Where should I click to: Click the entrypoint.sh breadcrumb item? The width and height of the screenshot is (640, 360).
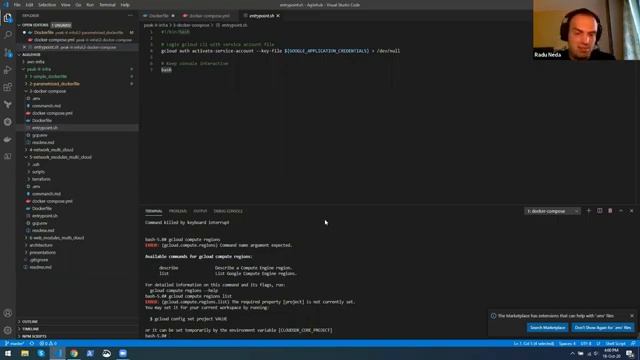(x=233, y=25)
